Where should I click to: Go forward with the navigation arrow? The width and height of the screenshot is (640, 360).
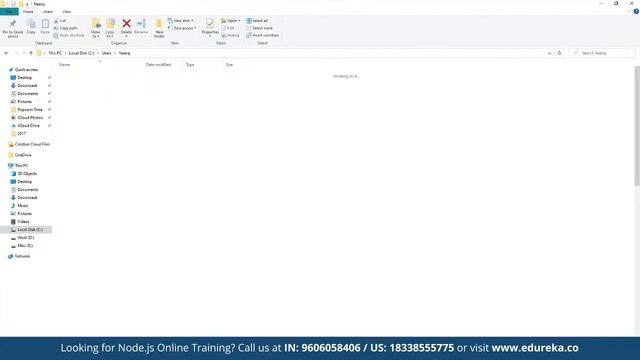click(16, 53)
